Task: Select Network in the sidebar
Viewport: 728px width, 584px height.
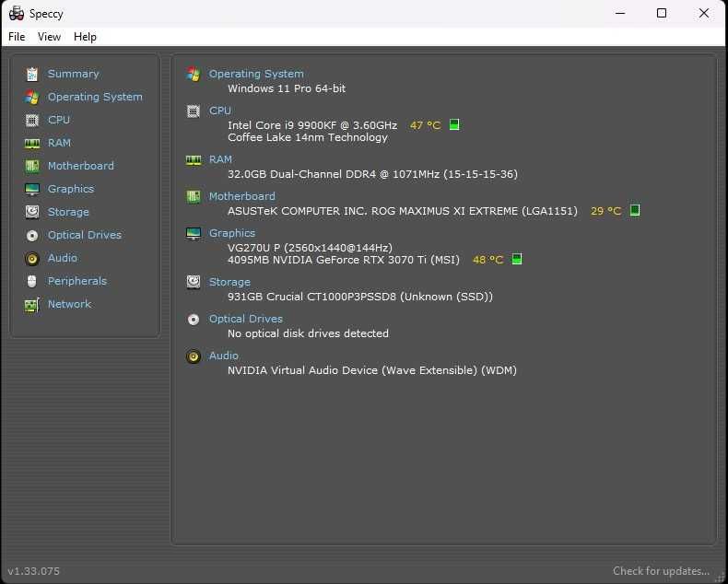Action: pyautogui.click(x=70, y=304)
